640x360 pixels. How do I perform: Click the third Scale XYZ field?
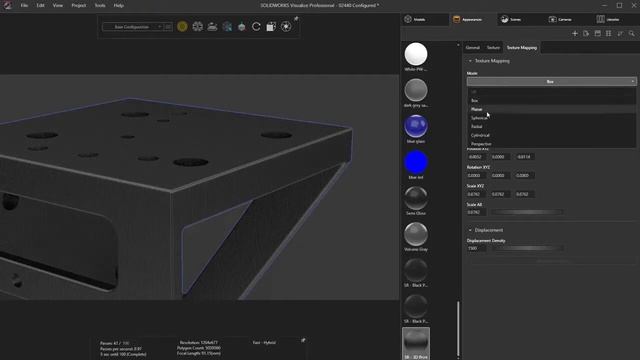[x=525, y=194]
